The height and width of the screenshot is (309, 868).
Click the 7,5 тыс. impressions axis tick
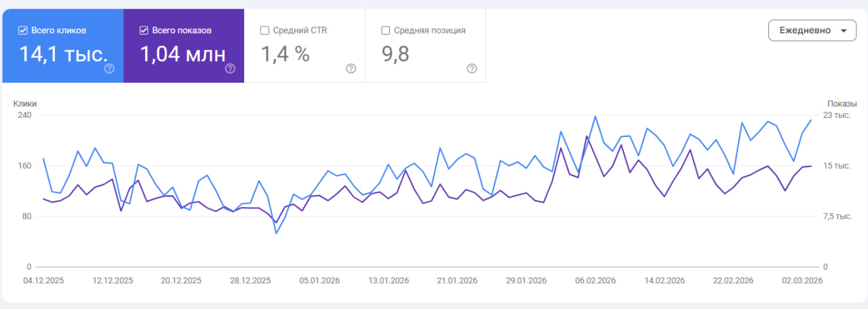(839, 216)
